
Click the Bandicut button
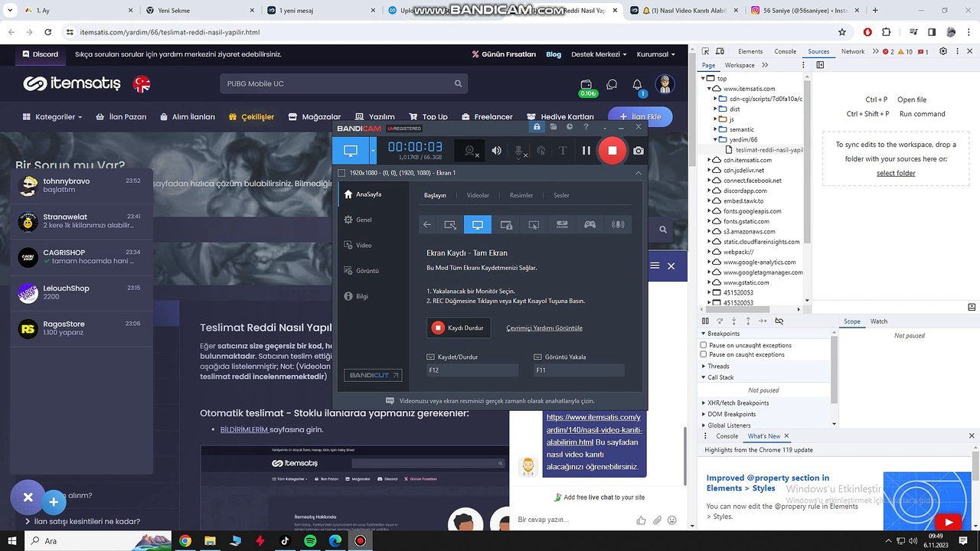374,375
